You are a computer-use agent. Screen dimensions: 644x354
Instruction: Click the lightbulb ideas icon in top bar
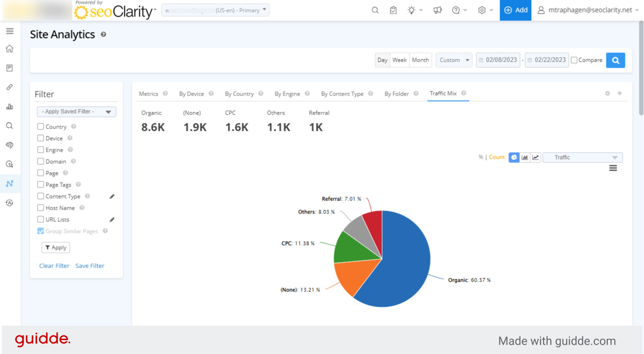412,10
